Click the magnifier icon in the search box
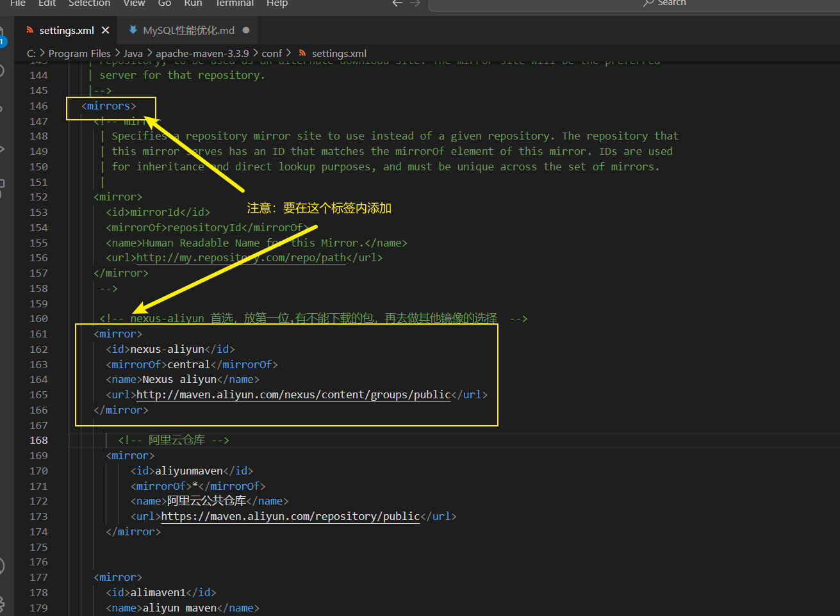The width and height of the screenshot is (840, 616). tap(648, 3)
